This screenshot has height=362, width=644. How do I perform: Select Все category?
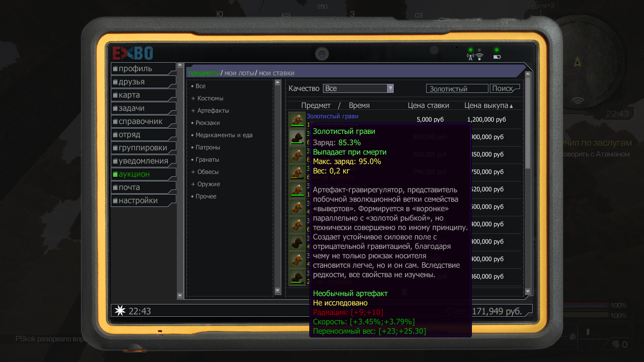200,86
